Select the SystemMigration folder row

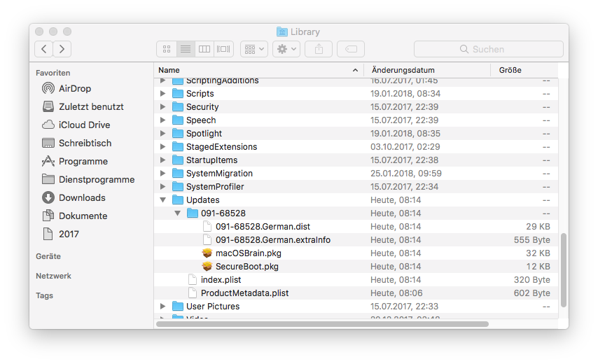pyautogui.click(x=356, y=174)
